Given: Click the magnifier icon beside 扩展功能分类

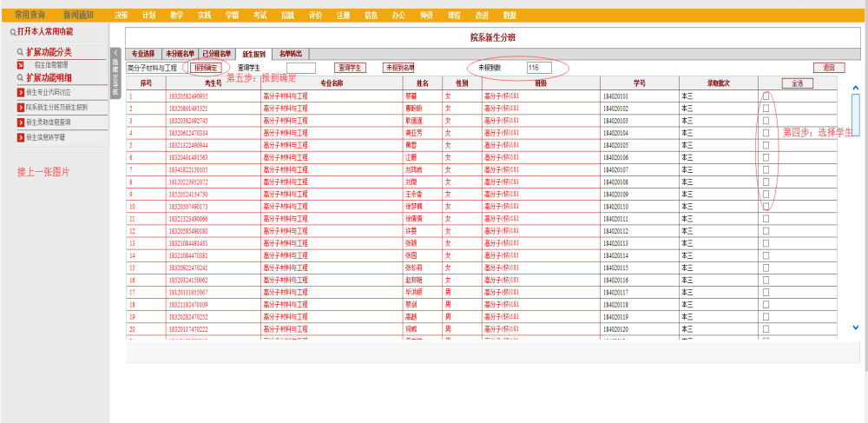Looking at the screenshot, I should pos(19,52).
